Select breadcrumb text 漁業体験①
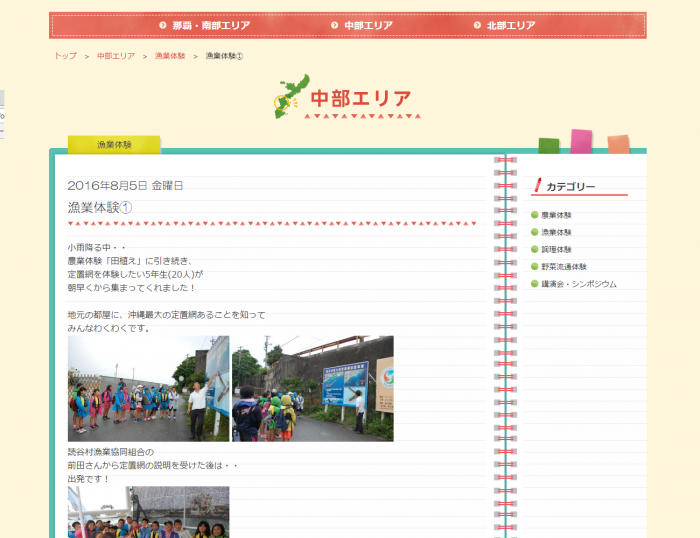 [224, 56]
